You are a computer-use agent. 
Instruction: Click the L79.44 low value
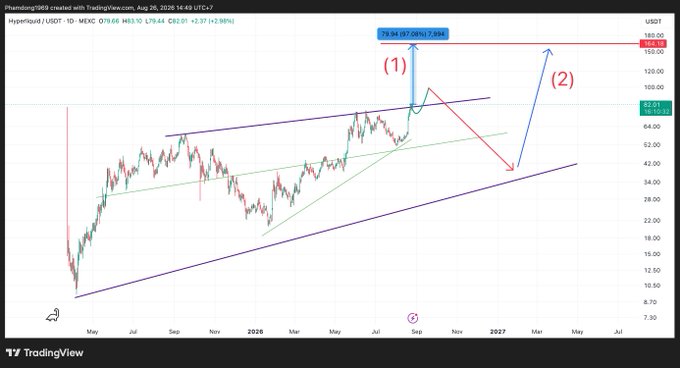[155, 21]
